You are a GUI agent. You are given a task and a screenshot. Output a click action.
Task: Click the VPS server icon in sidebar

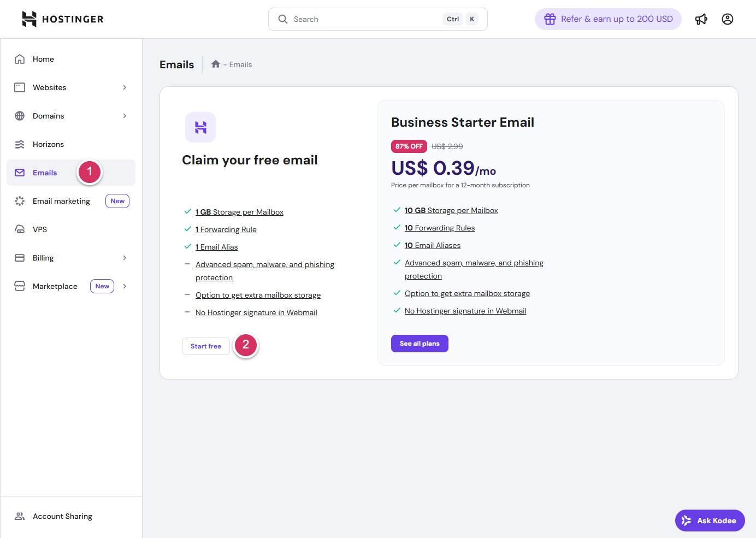(x=20, y=229)
